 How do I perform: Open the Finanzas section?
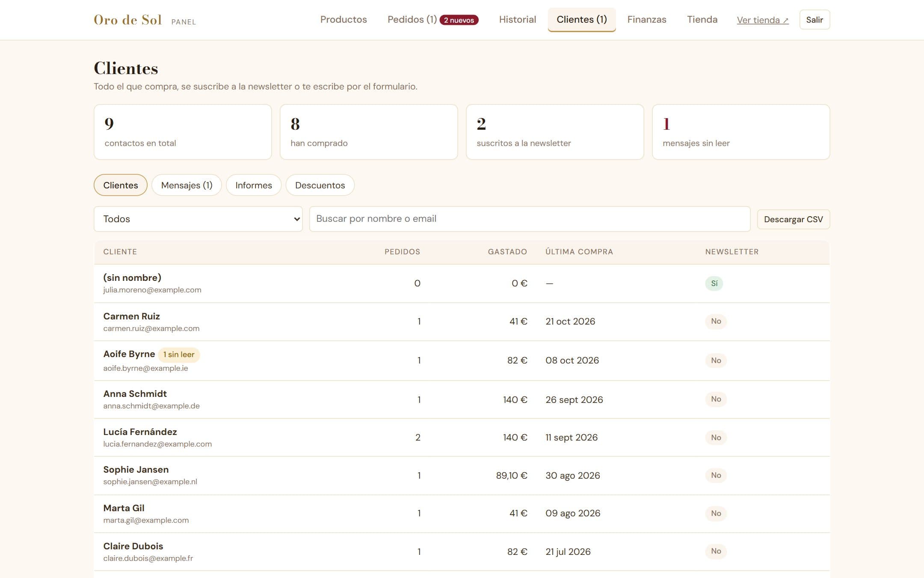[646, 20]
